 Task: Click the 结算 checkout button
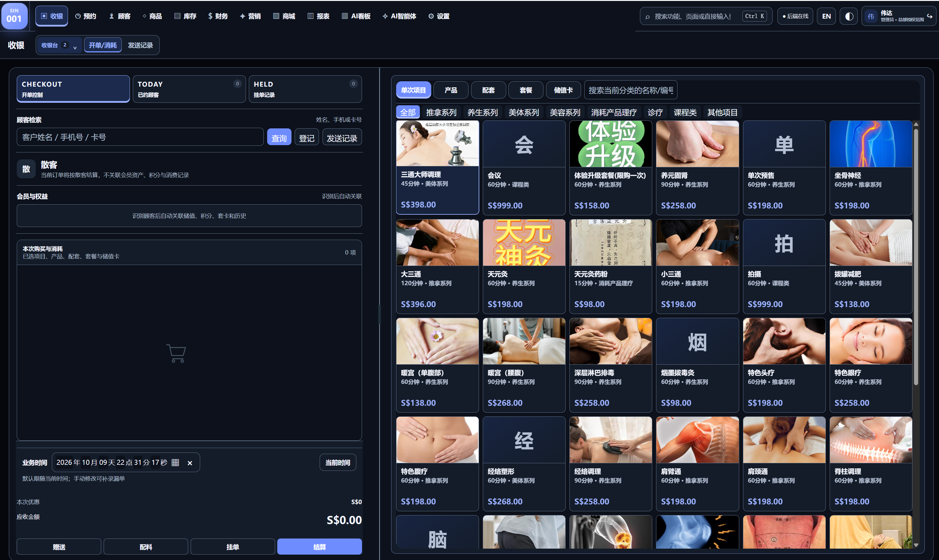(x=320, y=547)
